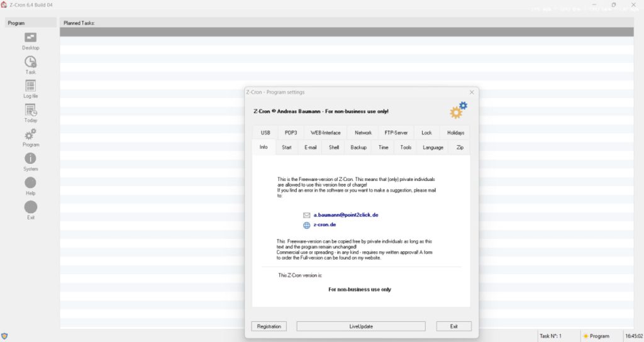This screenshot has width=644, height=342.
Task: Switch to the POP3 tab
Action: coord(291,133)
